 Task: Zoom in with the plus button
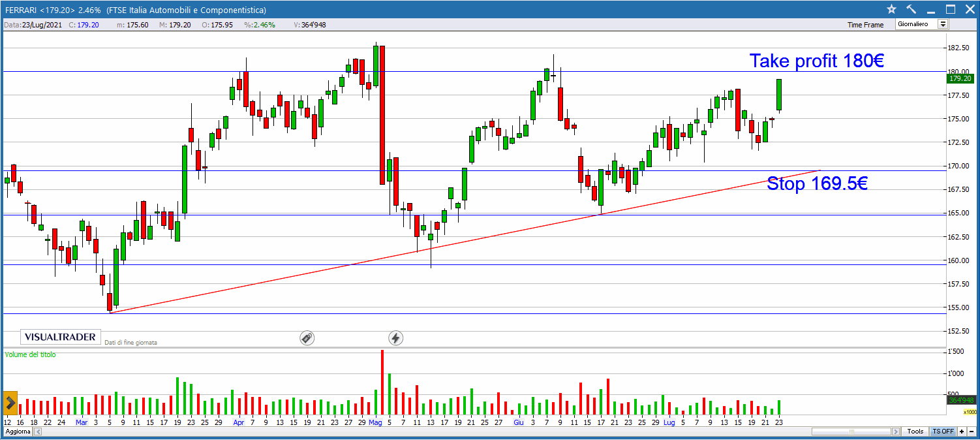pos(961,432)
